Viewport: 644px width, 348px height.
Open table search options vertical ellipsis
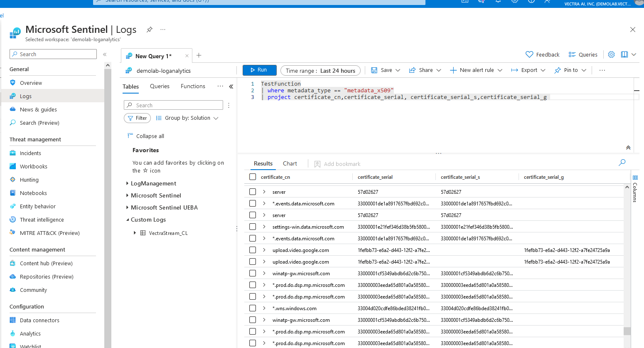pyautogui.click(x=229, y=106)
